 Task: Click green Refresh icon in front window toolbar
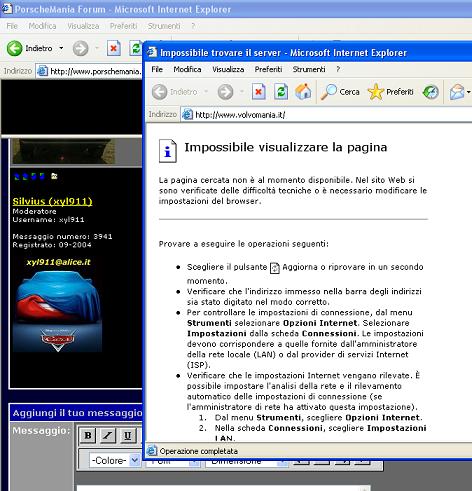coord(281,92)
